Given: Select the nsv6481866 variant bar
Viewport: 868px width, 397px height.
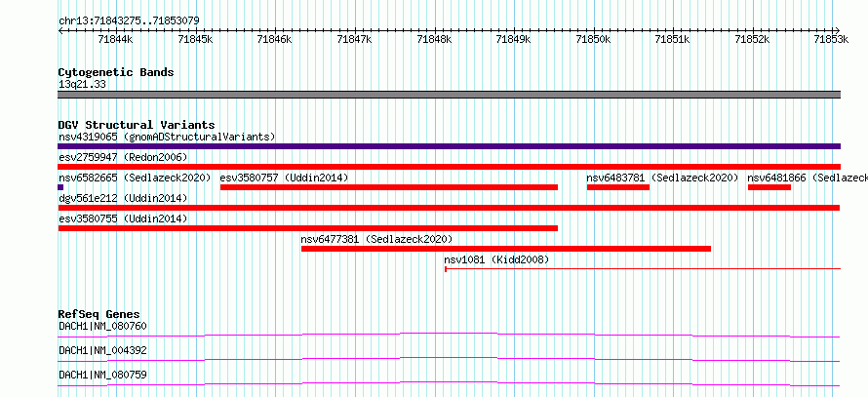Looking at the screenshot, I should point(769,187).
